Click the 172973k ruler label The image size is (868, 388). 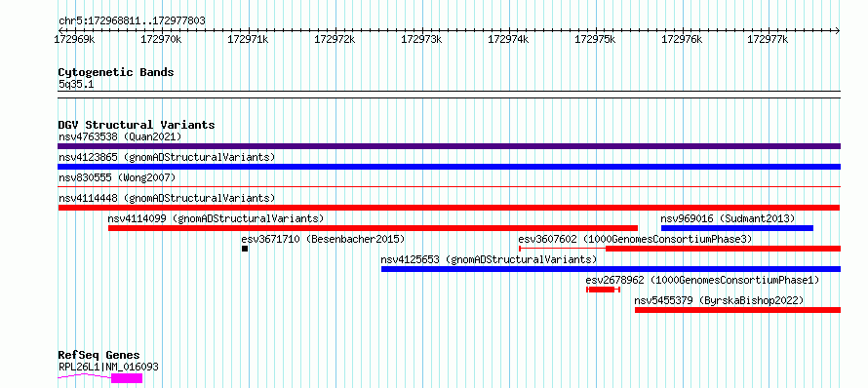pos(421,39)
